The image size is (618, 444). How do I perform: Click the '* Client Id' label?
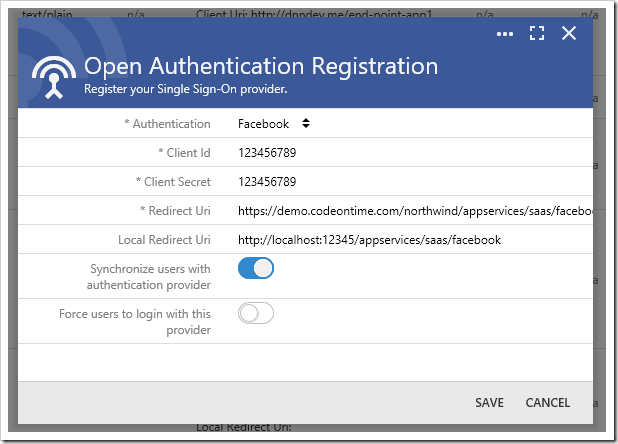coord(184,153)
